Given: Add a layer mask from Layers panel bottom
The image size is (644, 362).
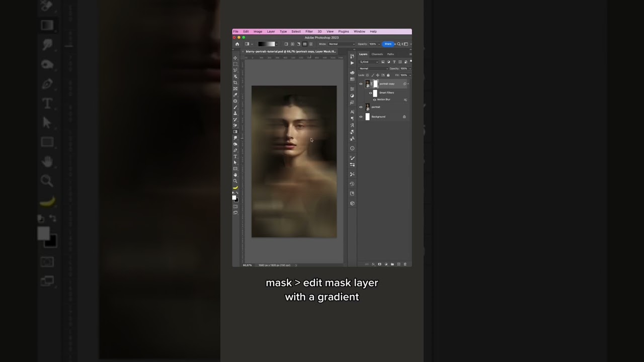Looking at the screenshot, I should [x=379, y=264].
